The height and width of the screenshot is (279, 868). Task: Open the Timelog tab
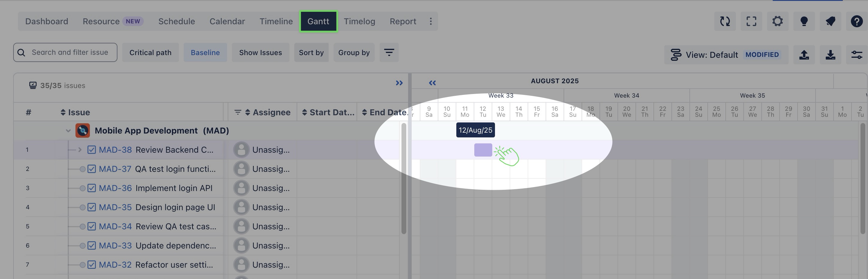(359, 22)
